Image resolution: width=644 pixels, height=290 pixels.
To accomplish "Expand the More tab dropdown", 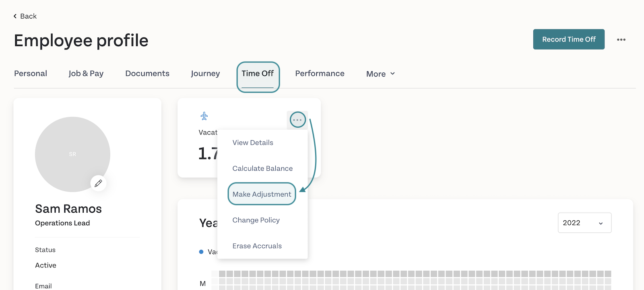I will click(x=380, y=74).
